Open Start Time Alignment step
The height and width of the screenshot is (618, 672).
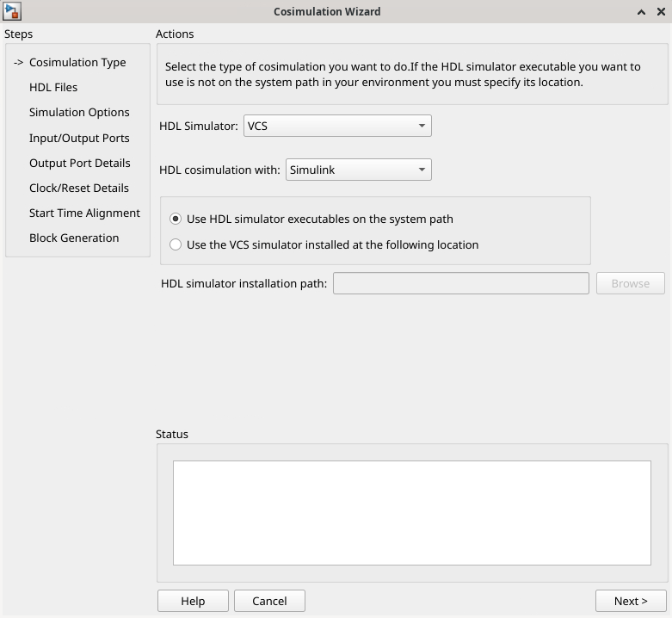pos(84,213)
